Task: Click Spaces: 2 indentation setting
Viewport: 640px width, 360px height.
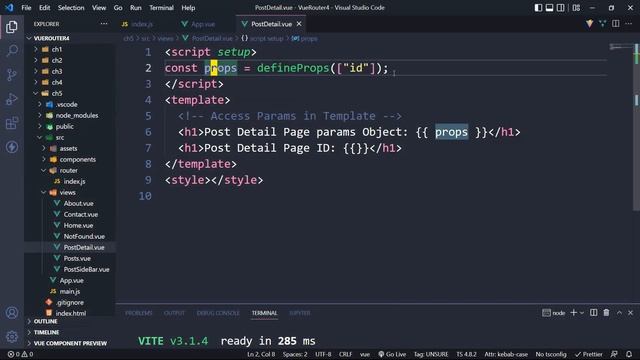Action: (x=295, y=354)
